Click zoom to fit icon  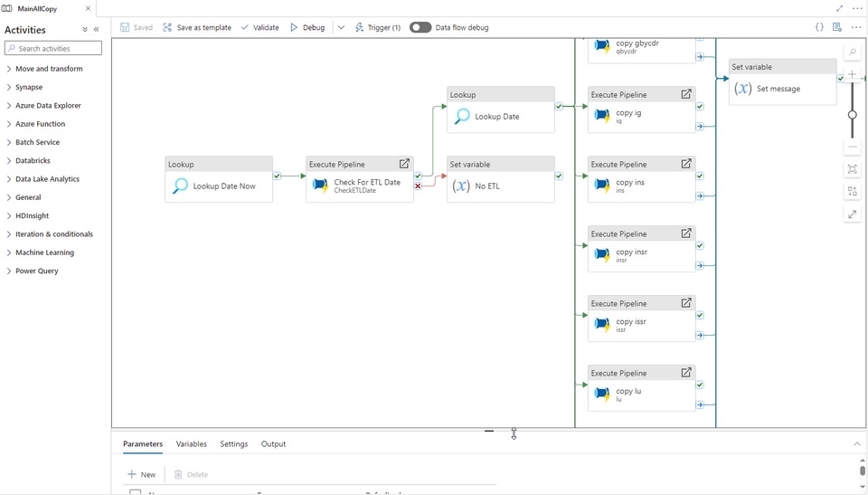[x=853, y=169]
